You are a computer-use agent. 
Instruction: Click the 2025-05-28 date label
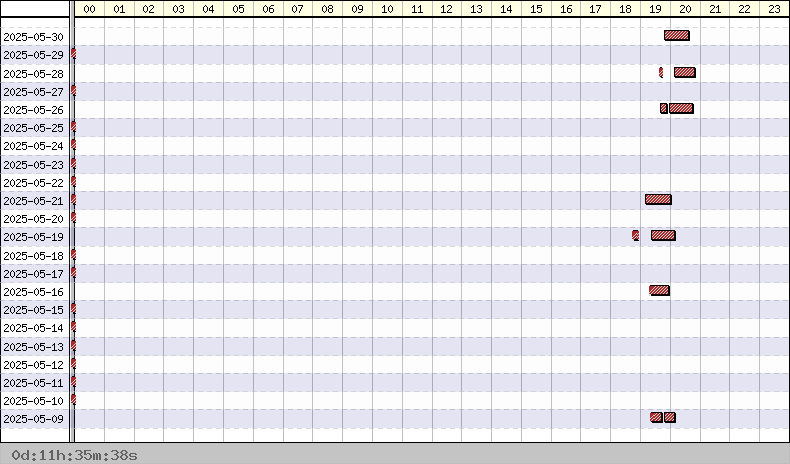tap(34, 74)
